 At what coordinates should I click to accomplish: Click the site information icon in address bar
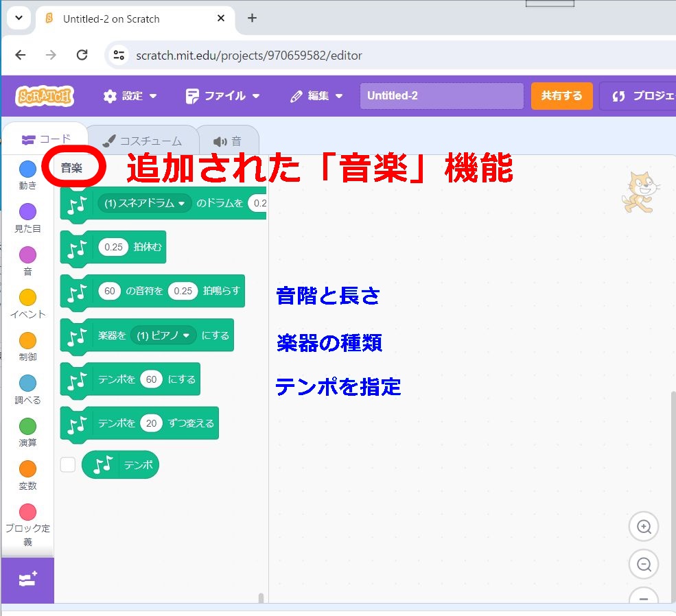click(x=119, y=56)
